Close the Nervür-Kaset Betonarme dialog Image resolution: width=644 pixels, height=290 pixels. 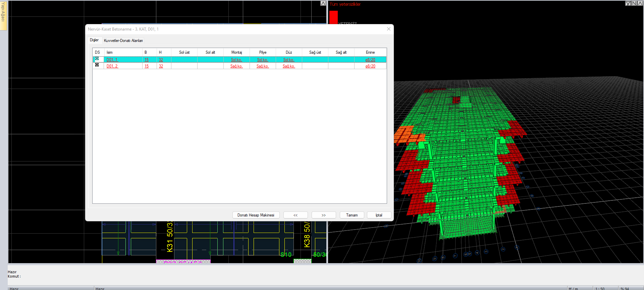pyautogui.click(x=388, y=29)
